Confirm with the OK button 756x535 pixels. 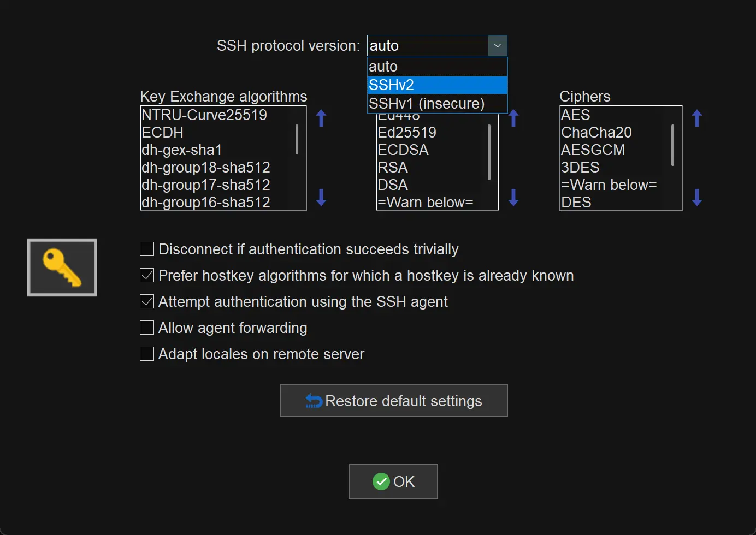click(393, 481)
